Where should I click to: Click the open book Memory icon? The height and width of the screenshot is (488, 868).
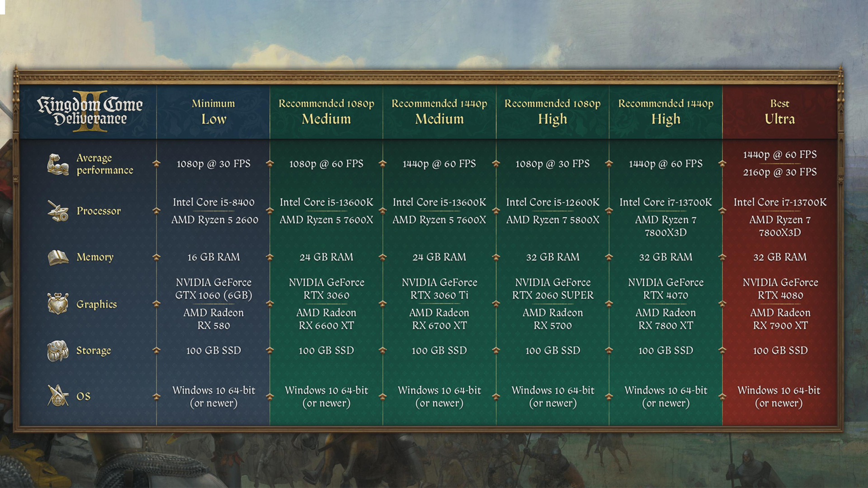(58, 258)
